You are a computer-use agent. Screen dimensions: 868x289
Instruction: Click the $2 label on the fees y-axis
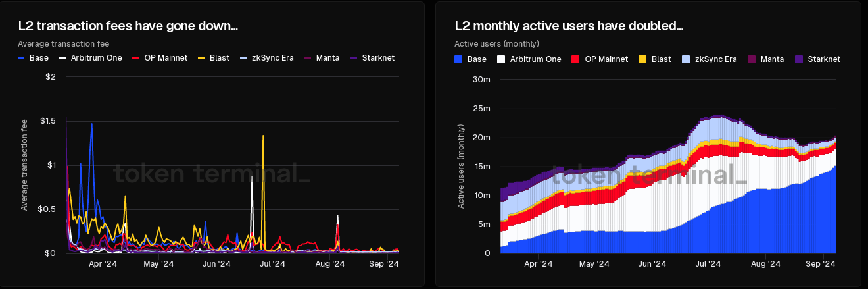tap(51, 77)
